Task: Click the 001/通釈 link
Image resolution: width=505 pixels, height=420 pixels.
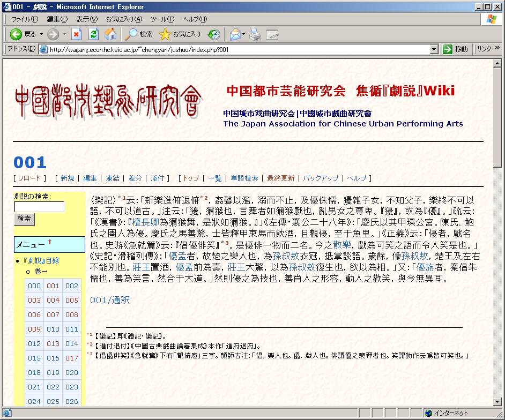Action: 110,300
